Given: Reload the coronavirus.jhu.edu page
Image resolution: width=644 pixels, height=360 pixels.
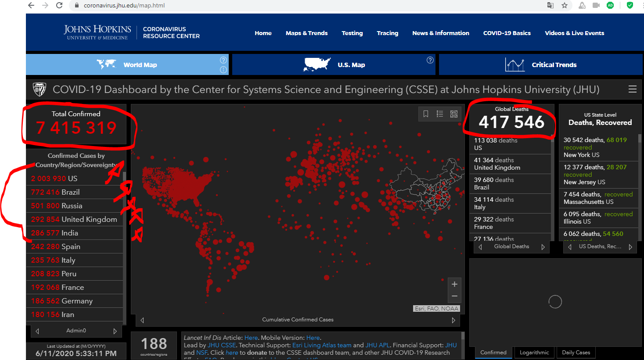Looking at the screenshot, I should pyautogui.click(x=59, y=5).
